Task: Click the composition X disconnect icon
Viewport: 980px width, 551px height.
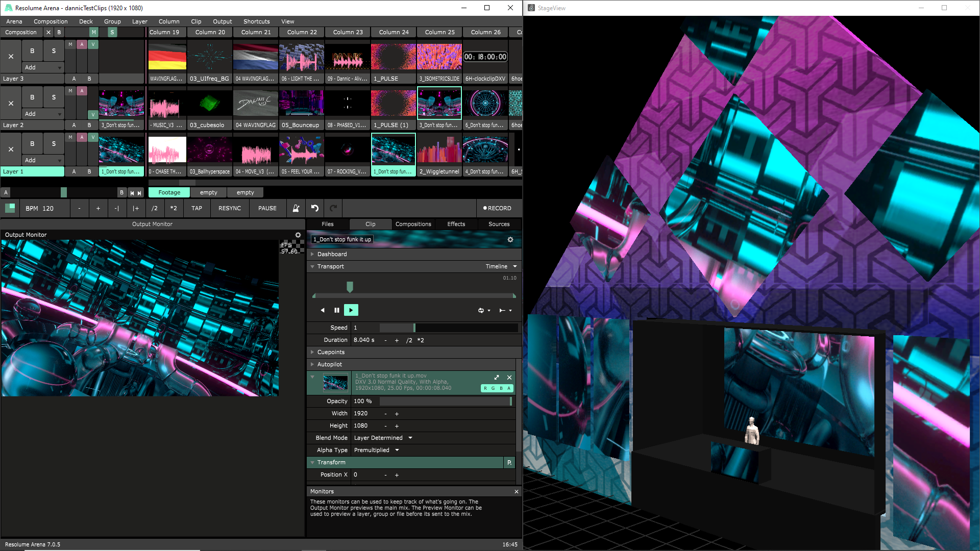Action: click(48, 32)
